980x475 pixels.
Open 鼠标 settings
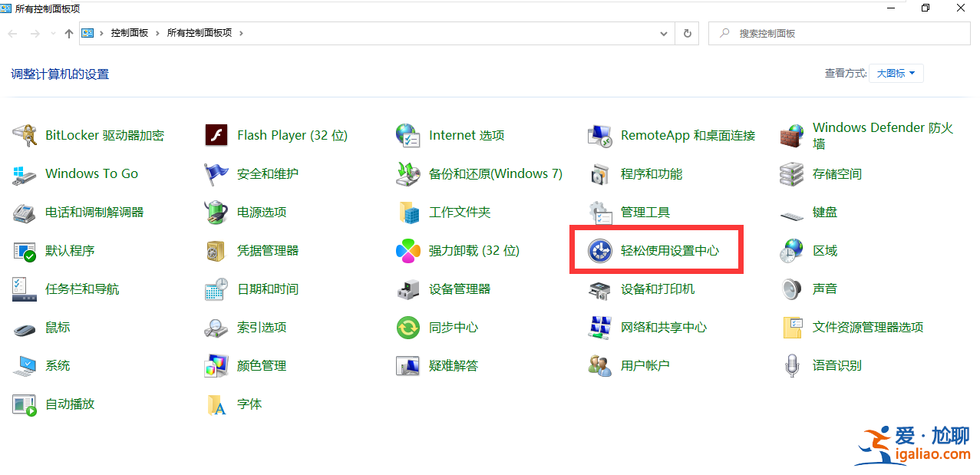tap(58, 327)
